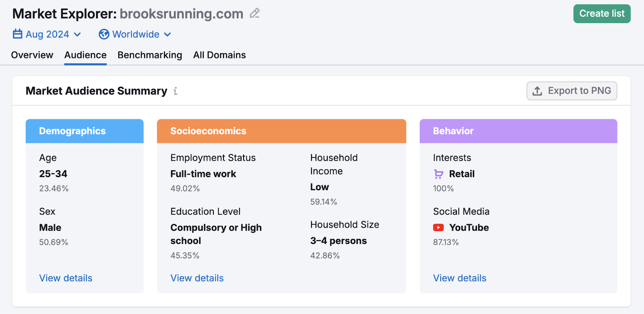Click the 'Low' household income value
The width and height of the screenshot is (644, 314).
click(320, 187)
